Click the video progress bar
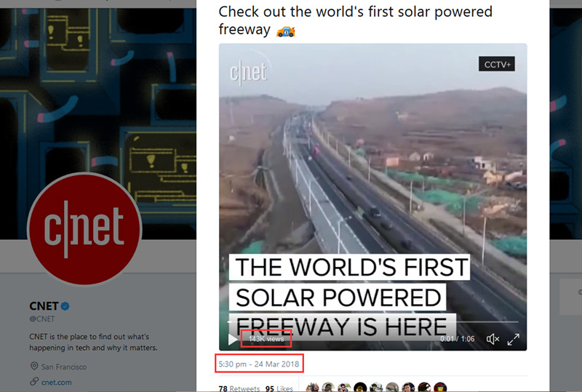The width and height of the screenshot is (582, 392). click(373, 321)
